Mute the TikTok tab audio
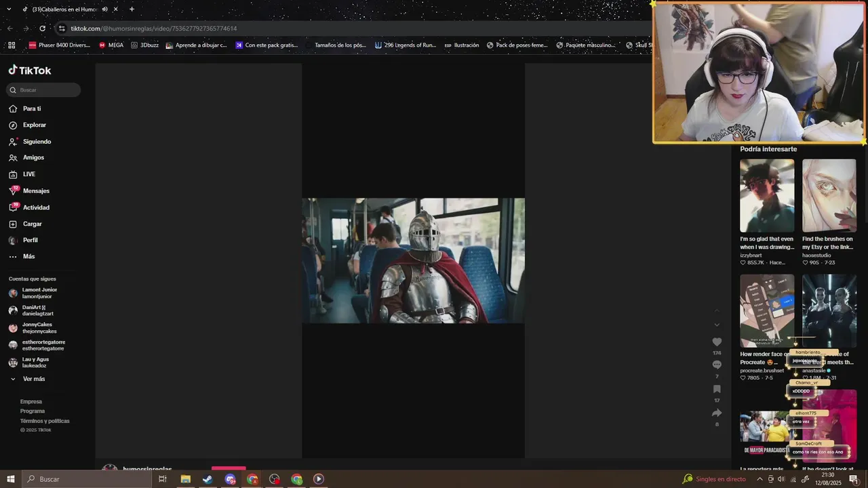This screenshot has height=488, width=868. pyautogui.click(x=104, y=9)
